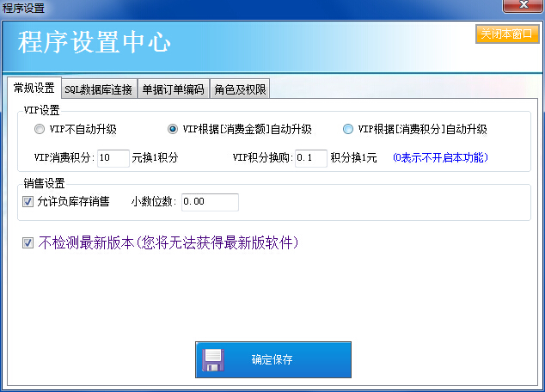This screenshot has width=545, height=392.
Task: Click the floppy disk save icon
Action: [x=213, y=359]
